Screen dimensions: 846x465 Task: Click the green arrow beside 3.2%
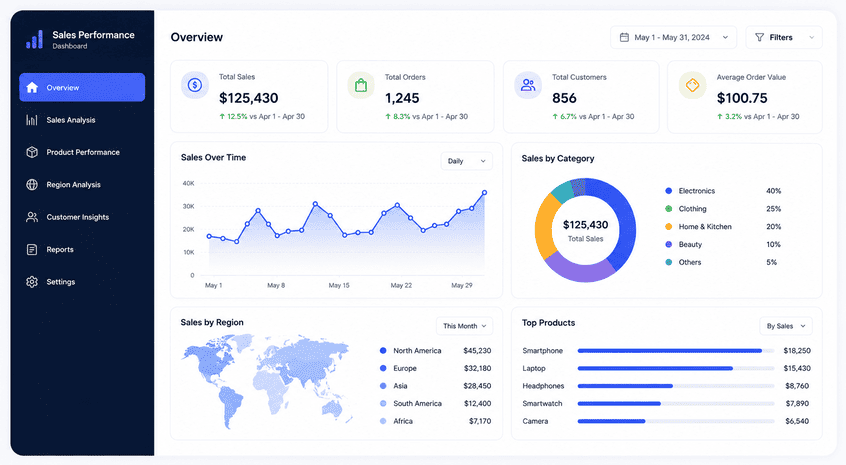719,116
